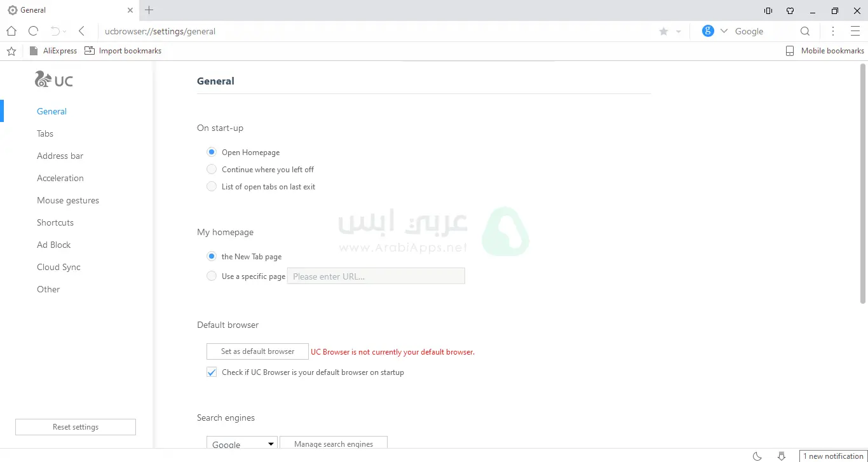Bookmark this page with the address bar star
Screen dimensions: 868x462
coord(663,31)
